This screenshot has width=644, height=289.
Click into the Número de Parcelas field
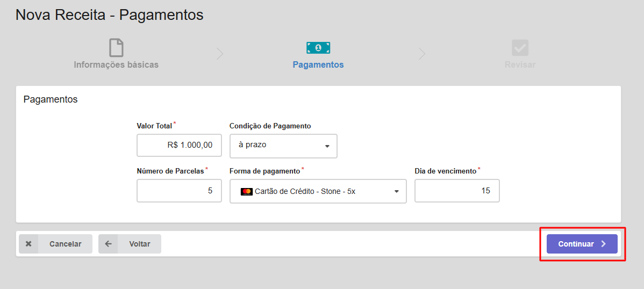(179, 191)
